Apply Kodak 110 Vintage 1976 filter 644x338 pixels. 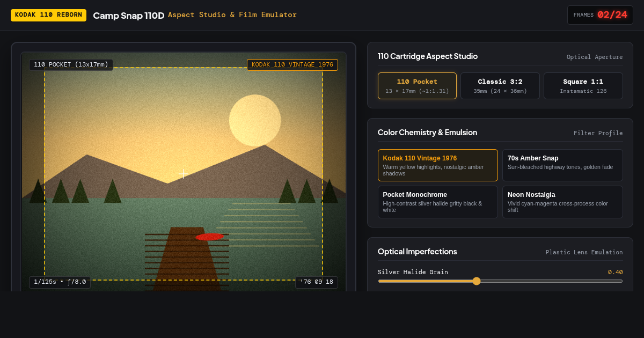[438, 165]
